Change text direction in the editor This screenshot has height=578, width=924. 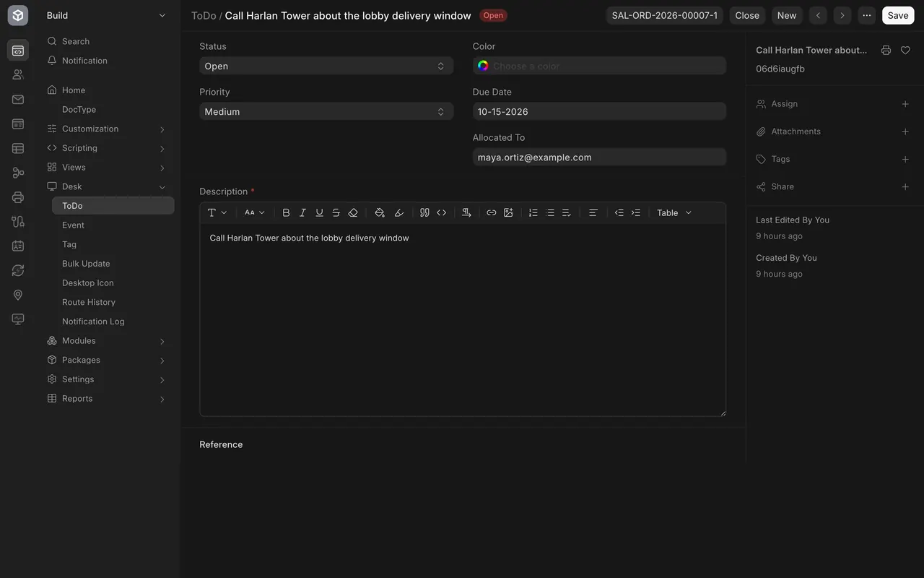(466, 213)
